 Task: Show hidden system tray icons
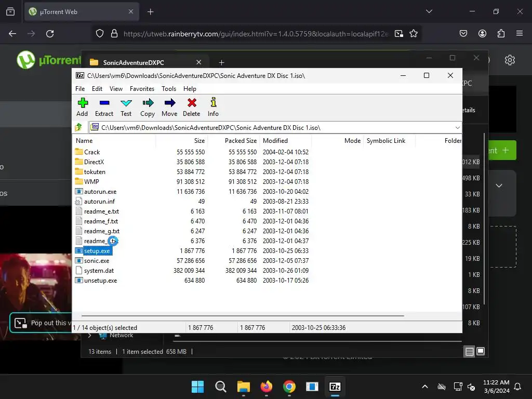tap(425, 387)
